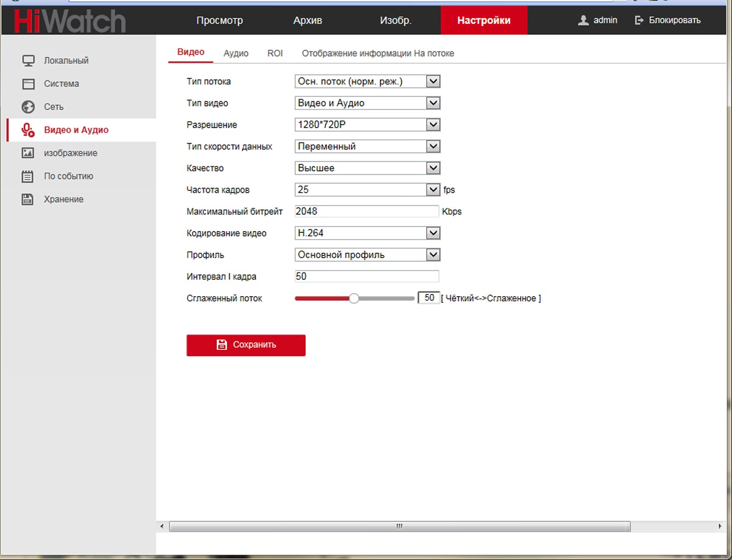Select По событию in the sidebar
732x560 pixels.
point(68,176)
